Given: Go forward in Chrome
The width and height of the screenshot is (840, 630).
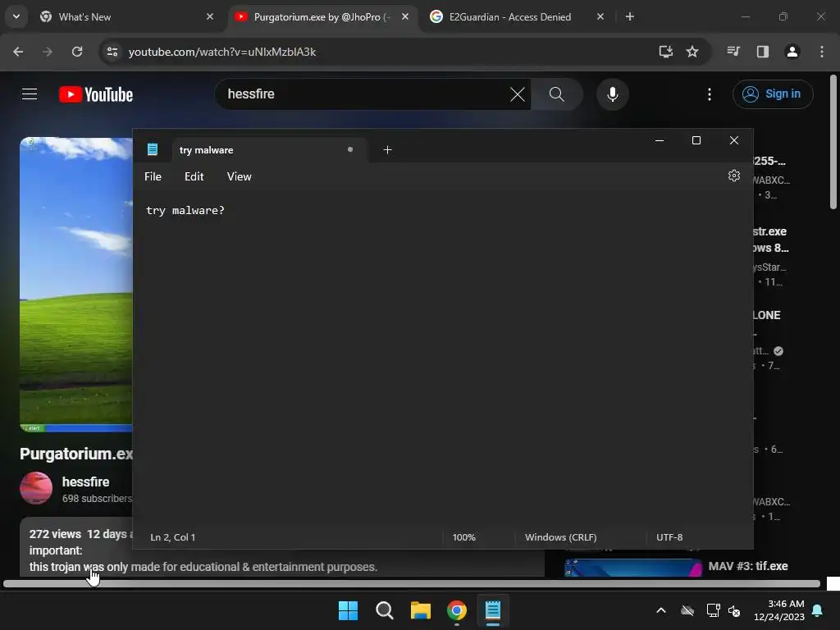Looking at the screenshot, I should point(48,52).
